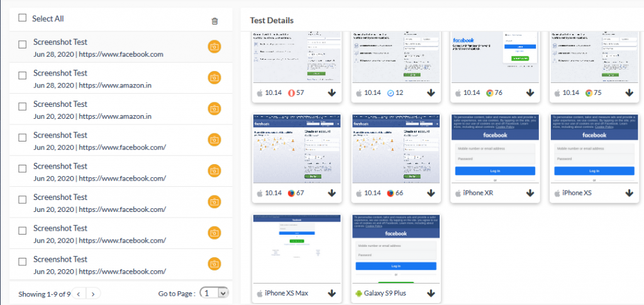Download the iPhone XS screenshot
The image size is (644, 305).
click(629, 193)
